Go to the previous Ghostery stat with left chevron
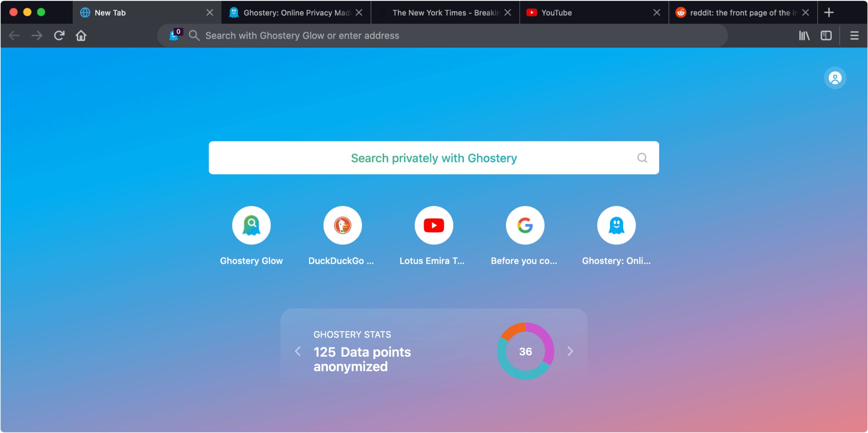This screenshot has height=433, width=868. pos(297,351)
